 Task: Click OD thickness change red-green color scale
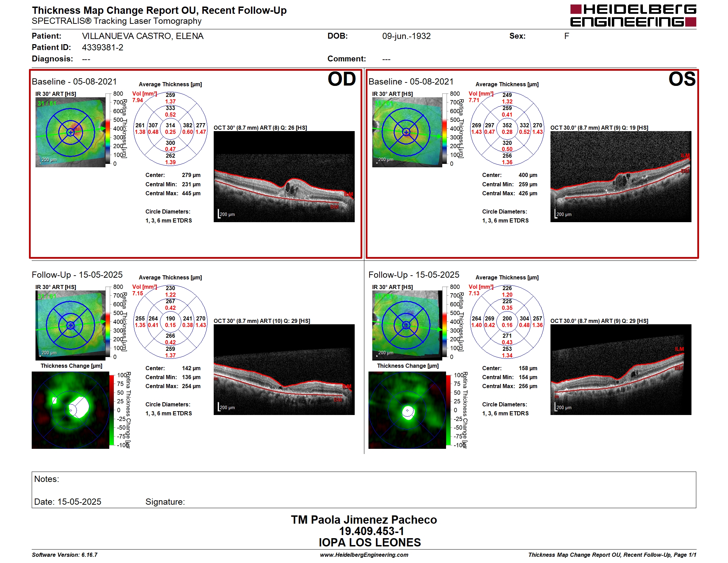pos(112,410)
